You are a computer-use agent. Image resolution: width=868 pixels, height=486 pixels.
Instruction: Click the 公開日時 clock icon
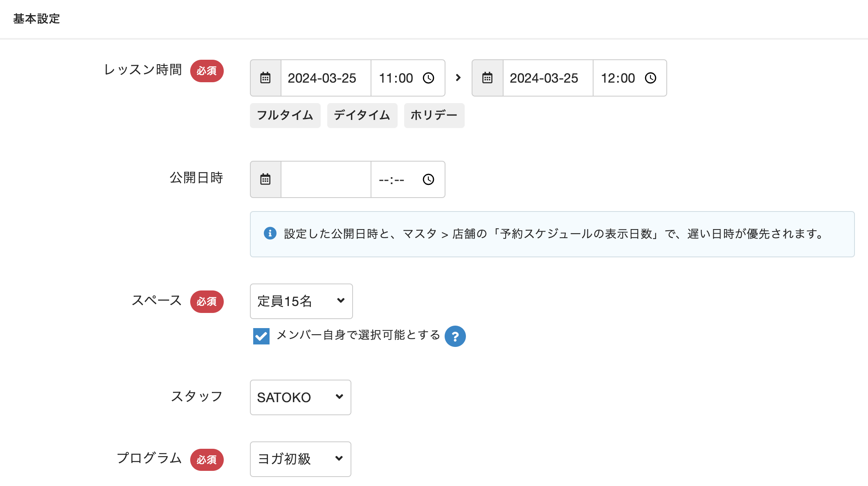tap(428, 180)
